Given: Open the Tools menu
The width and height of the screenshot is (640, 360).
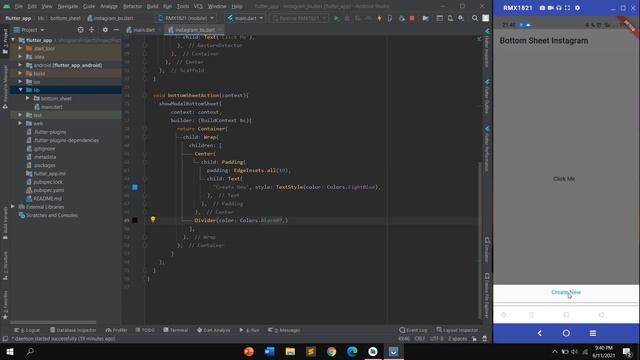Looking at the screenshot, I should pyautogui.click(x=183, y=6).
